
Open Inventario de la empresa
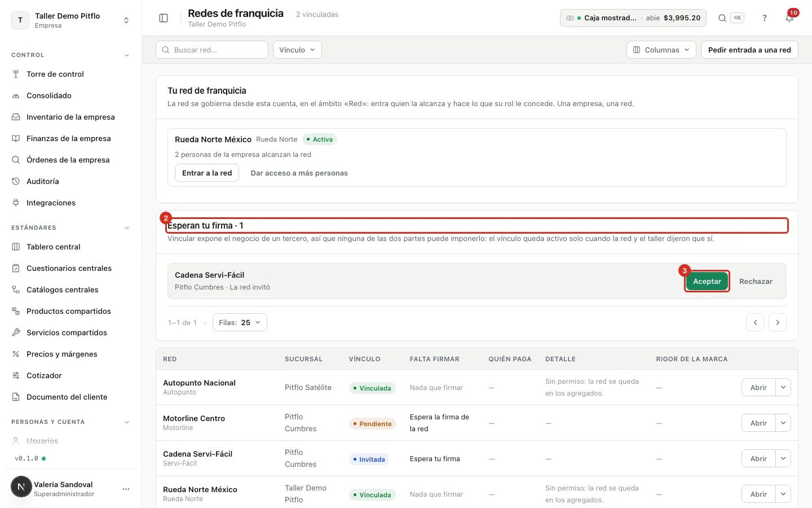tap(70, 117)
